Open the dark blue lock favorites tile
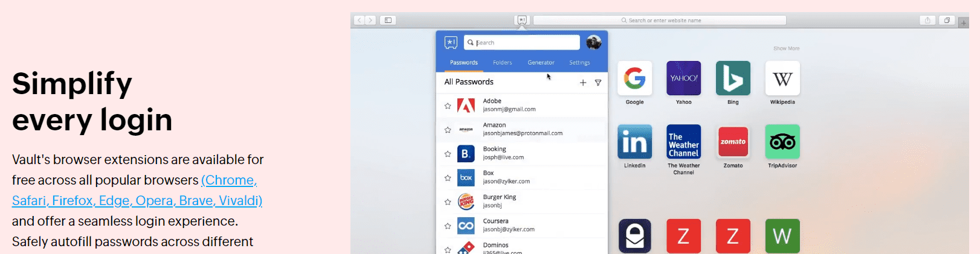This screenshot has height=254, width=980. (x=634, y=236)
